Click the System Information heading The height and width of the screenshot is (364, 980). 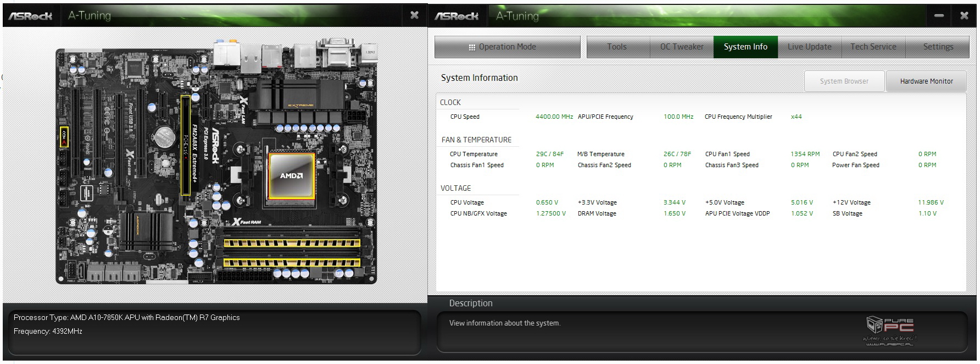479,78
